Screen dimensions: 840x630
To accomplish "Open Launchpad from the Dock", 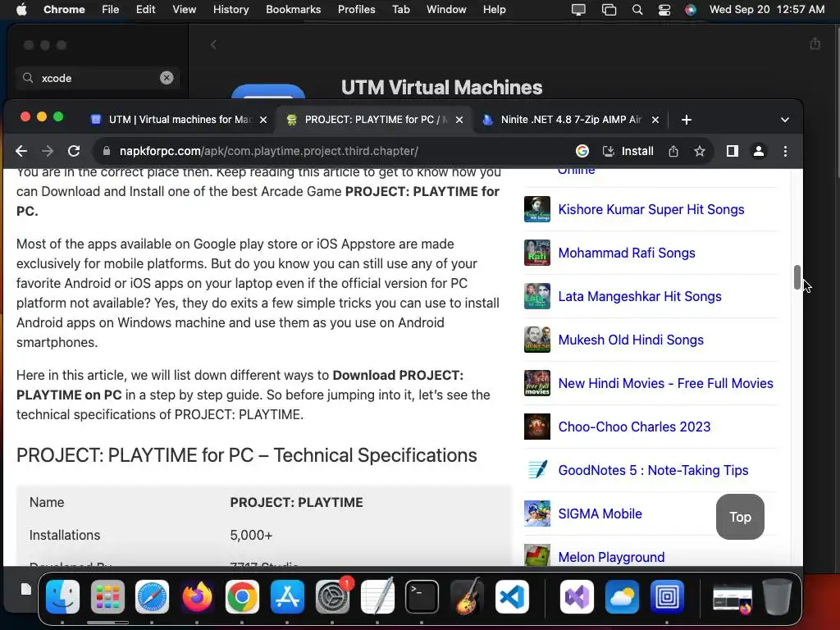I will click(x=107, y=597).
